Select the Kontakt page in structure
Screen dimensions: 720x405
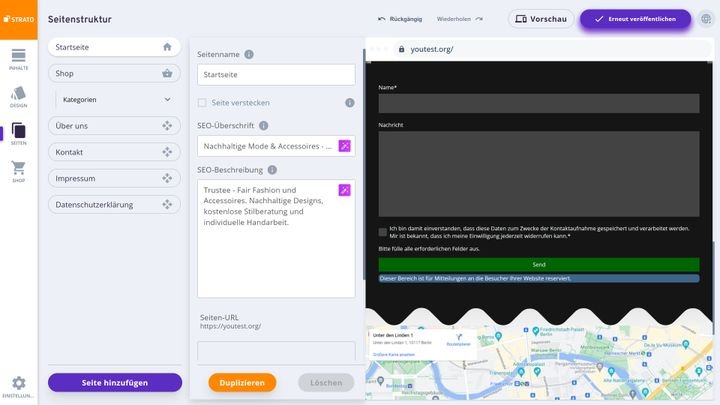[100, 152]
